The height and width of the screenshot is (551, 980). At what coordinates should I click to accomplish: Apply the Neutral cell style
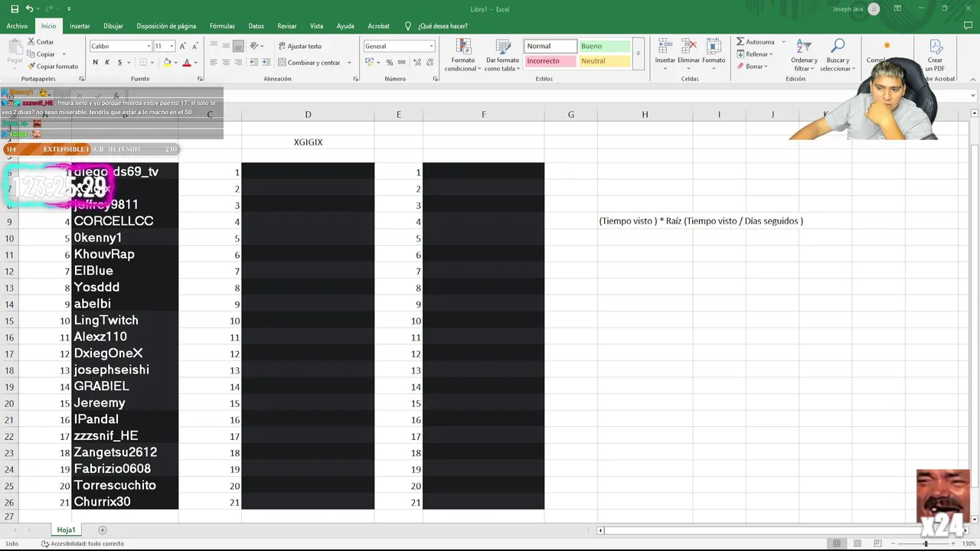pos(604,61)
